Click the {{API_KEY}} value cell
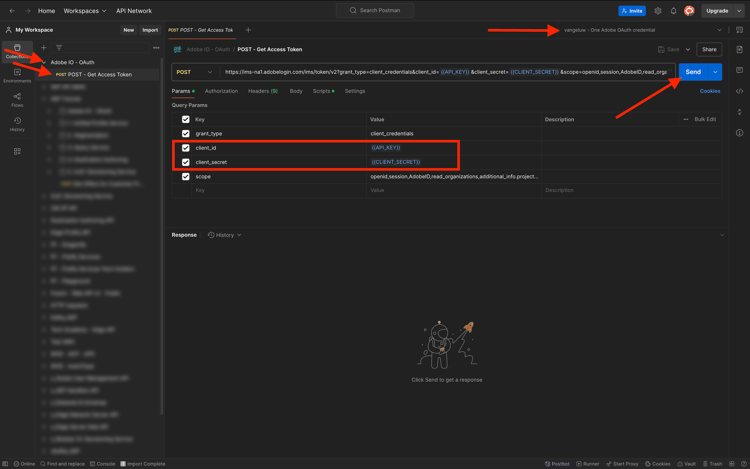Viewport: 750px width, 469px height. 453,148
